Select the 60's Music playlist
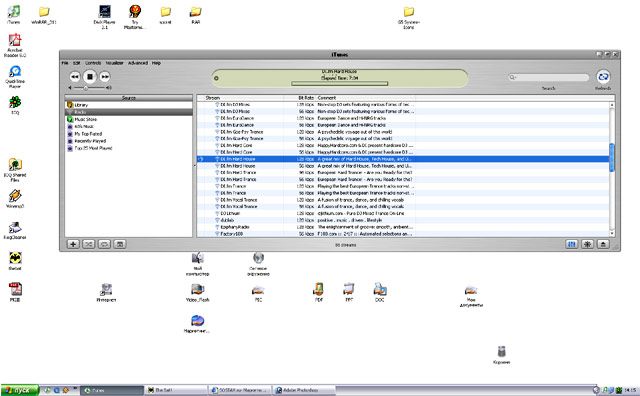This screenshot has height=396, width=640. 129,127
